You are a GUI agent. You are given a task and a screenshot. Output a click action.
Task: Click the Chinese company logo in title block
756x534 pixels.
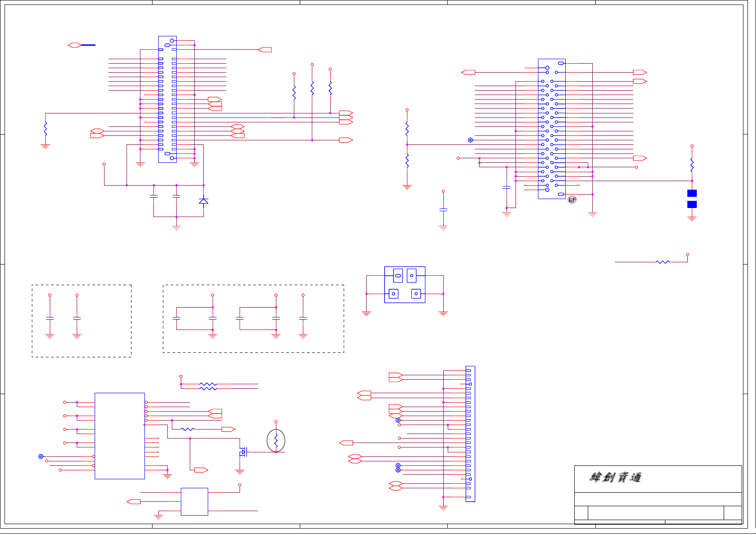[x=615, y=477]
